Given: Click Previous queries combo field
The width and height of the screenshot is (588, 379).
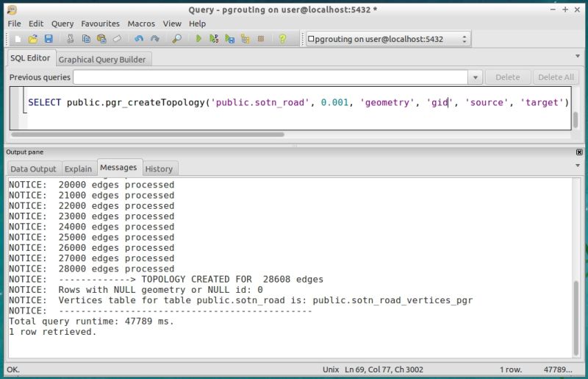Looking at the screenshot, I should (x=270, y=77).
